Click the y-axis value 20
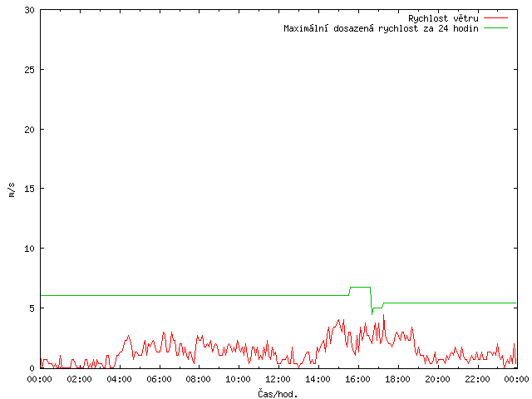 (x=30, y=130)
